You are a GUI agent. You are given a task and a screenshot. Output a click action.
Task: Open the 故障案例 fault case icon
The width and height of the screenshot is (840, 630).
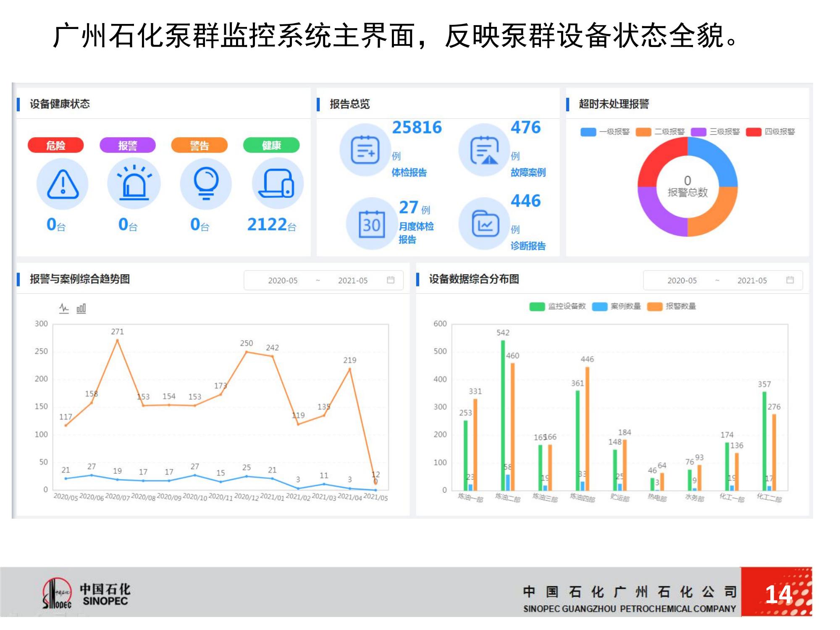(484, 150)
